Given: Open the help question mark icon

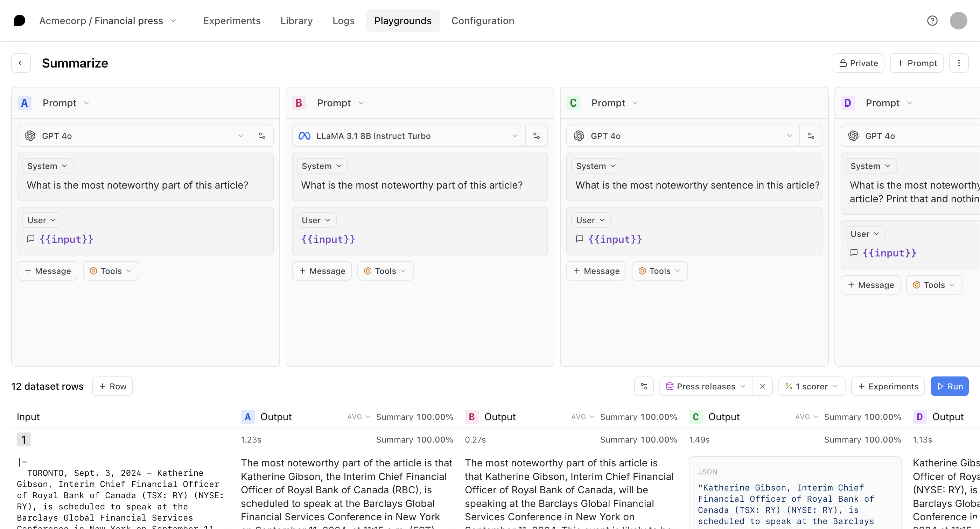Looking at the screenshot, I should [x=932, y=21].
